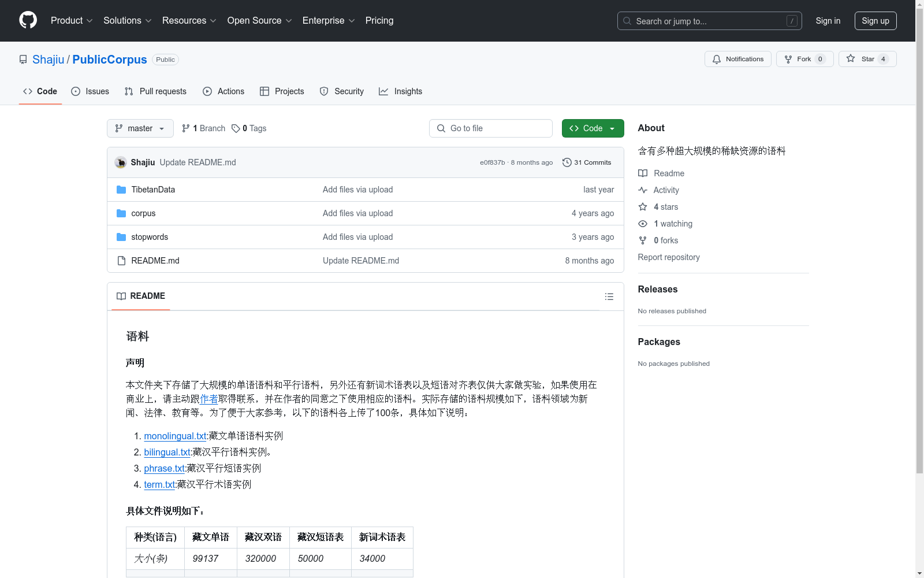Click the corpus folder icon
Image resolution: width=924 pixels, height=578 pixels.
pyautogui.click(x=121, y=213)
